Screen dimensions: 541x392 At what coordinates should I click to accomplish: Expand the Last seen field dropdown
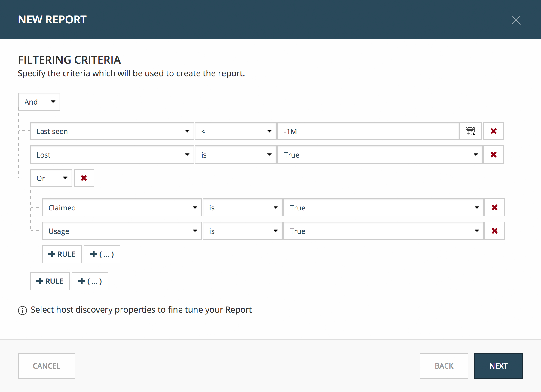[x=112, y=131]
